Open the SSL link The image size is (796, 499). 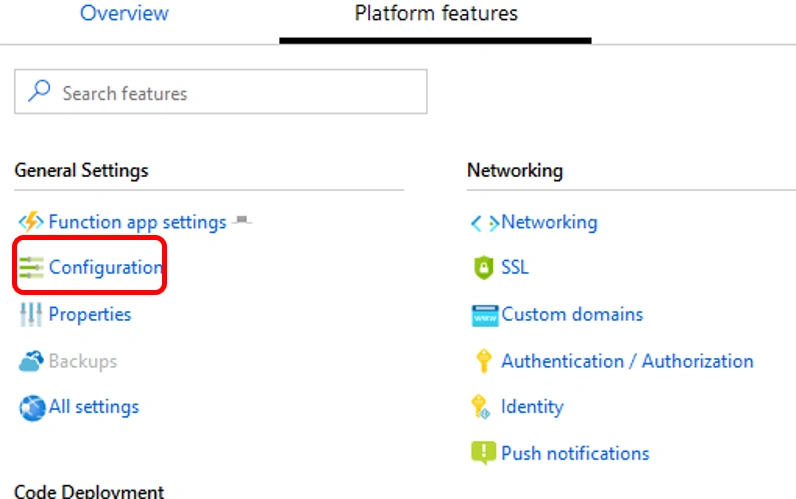515,268
